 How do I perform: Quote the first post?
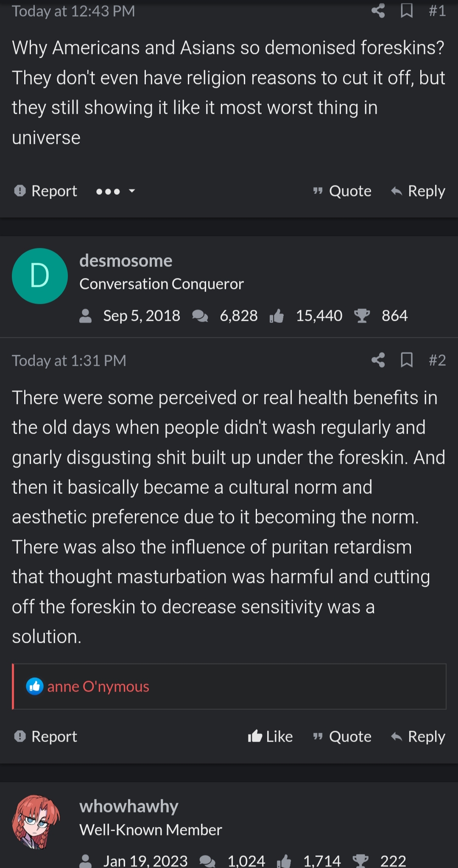[x=342, y=191]
